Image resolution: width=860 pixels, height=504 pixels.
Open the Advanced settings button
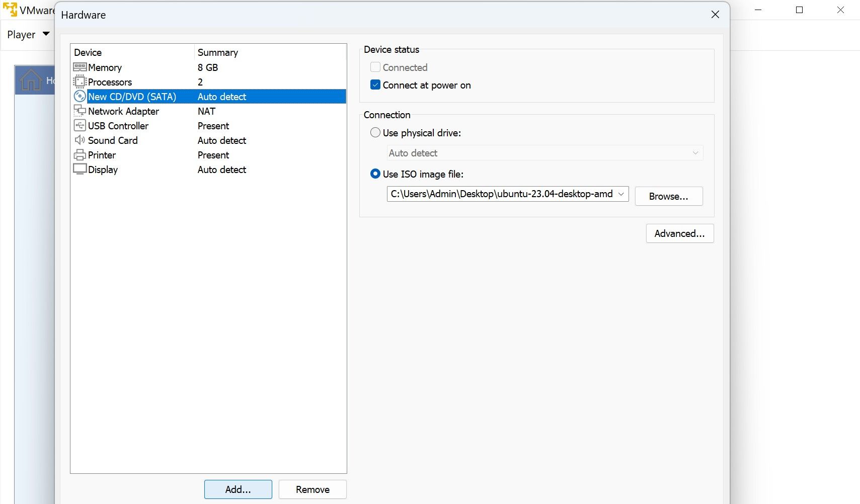pyautogui.click(x=679, y=233)
